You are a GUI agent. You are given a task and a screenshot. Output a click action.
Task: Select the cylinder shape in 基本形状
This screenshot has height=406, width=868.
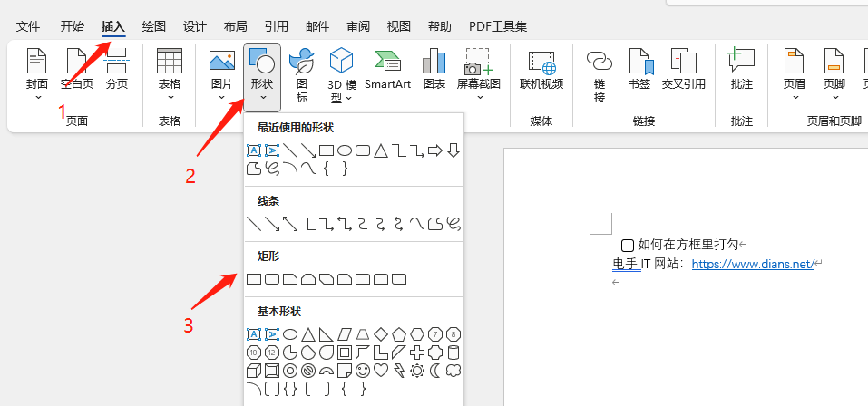454,353
